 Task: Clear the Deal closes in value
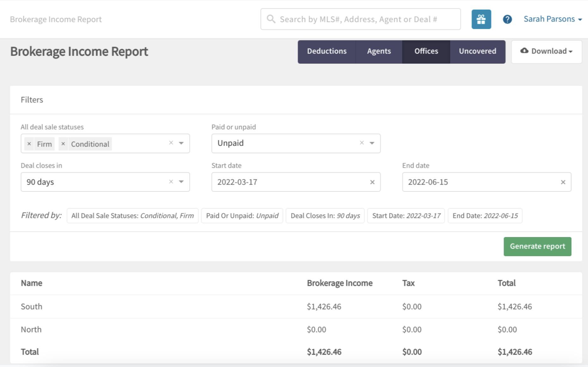pos(171,182)
